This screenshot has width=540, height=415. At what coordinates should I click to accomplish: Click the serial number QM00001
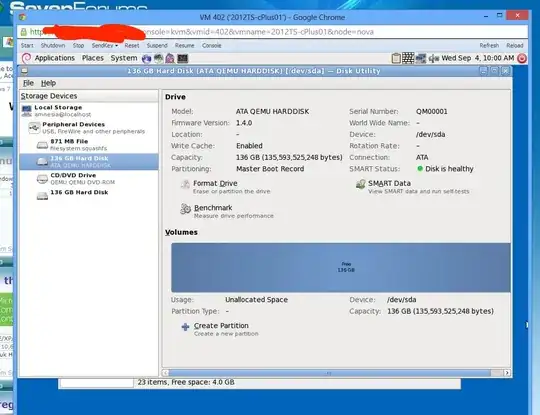[x=432, y=111]
